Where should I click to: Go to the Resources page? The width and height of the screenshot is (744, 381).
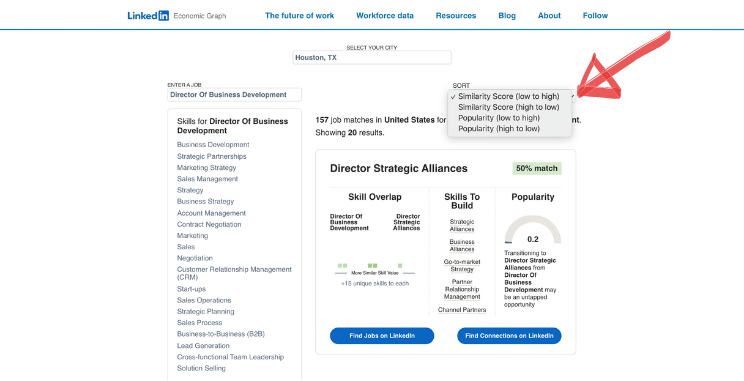(456, 16)
